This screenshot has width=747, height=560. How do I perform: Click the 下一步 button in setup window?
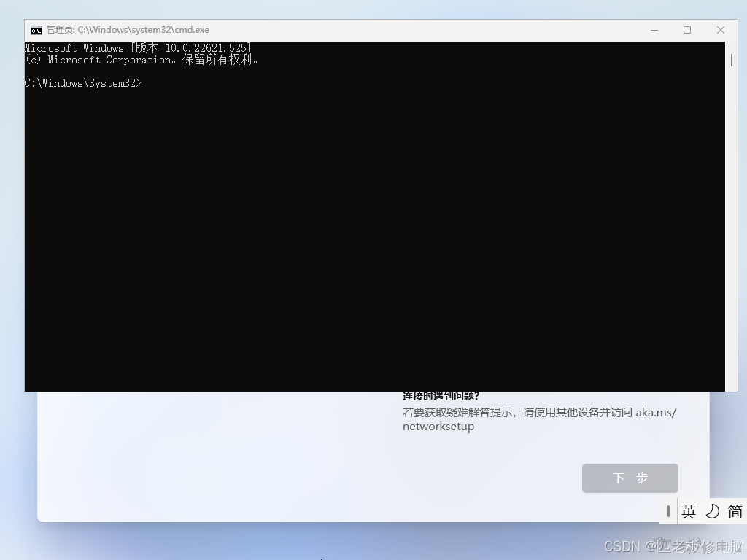pyautogui.click(x=630, y=478)
